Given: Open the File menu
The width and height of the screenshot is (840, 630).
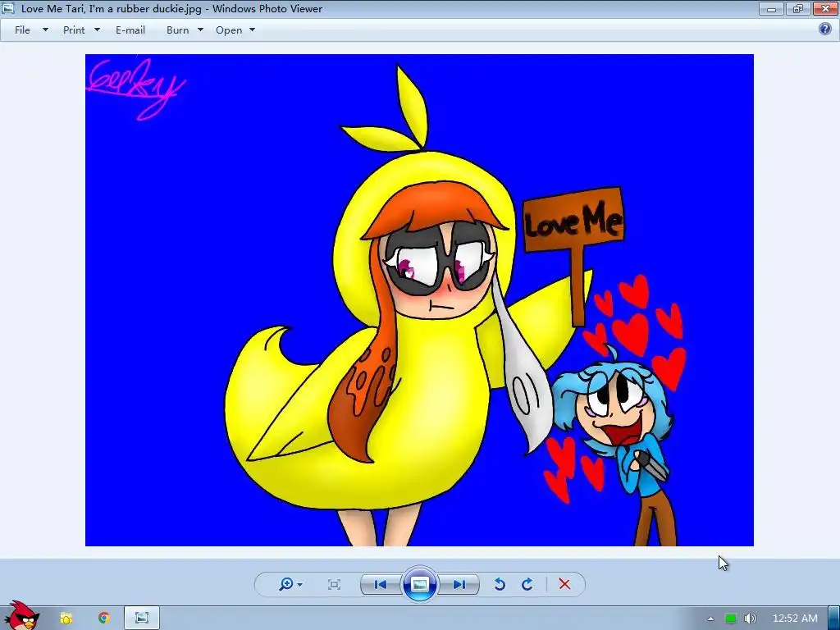Looking at the screenshot, I should tap(22, 30).
